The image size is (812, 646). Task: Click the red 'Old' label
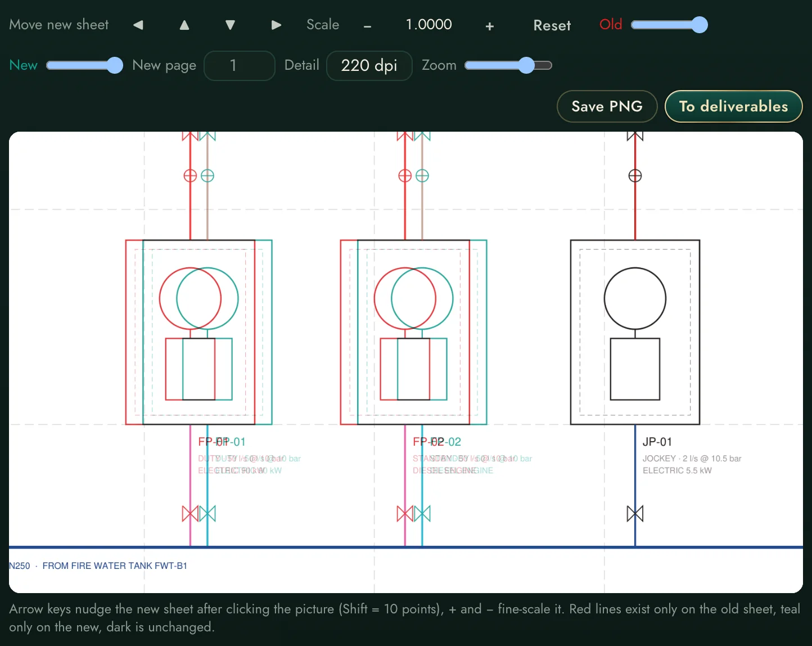611,25
